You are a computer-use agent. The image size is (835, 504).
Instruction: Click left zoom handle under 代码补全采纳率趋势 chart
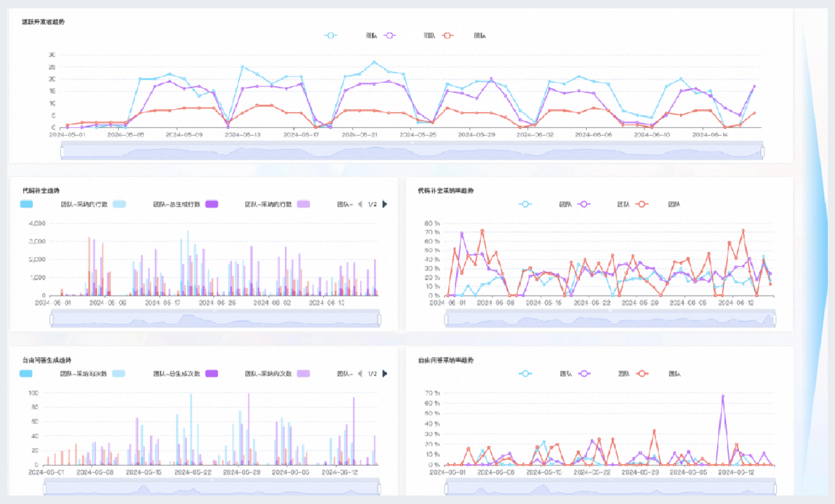[446, 321]
